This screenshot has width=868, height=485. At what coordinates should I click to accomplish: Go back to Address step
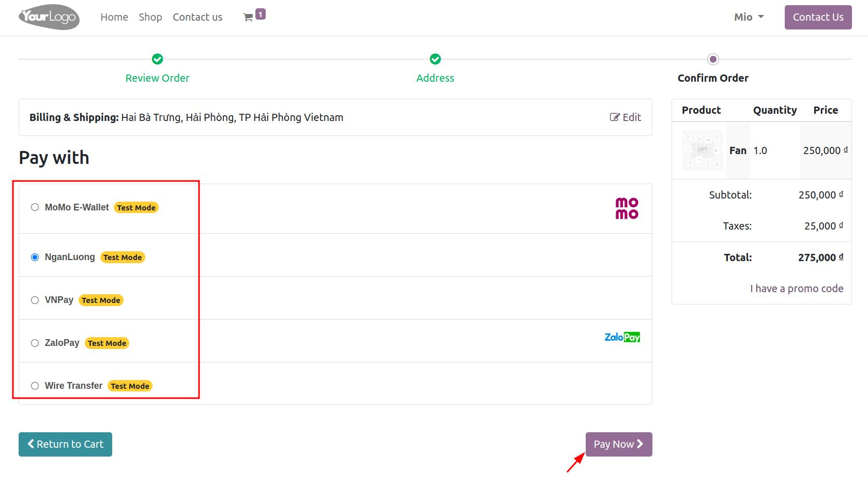click(435, 78)
